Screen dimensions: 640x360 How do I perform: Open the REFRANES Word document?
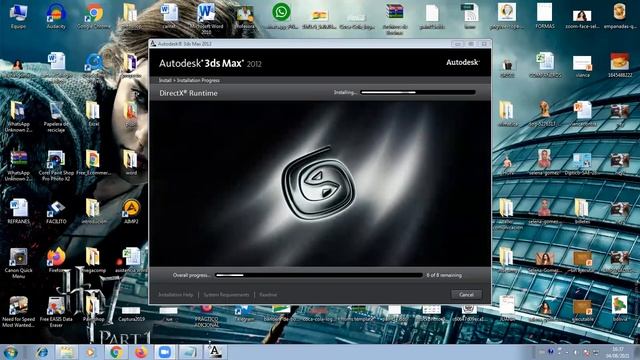(18, 211)
